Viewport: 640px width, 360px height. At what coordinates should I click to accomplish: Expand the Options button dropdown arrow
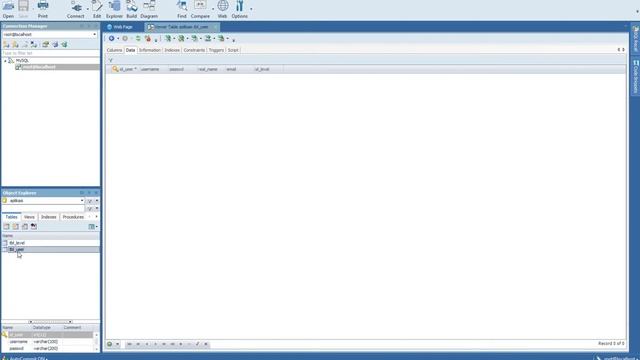point(251,9)
